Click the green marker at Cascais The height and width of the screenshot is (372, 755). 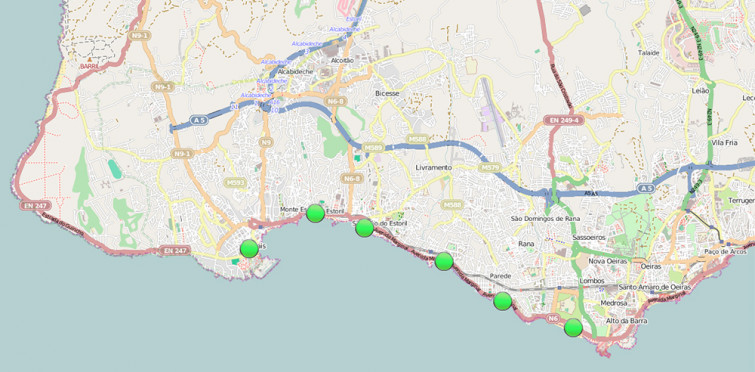[x=249, y=248]
